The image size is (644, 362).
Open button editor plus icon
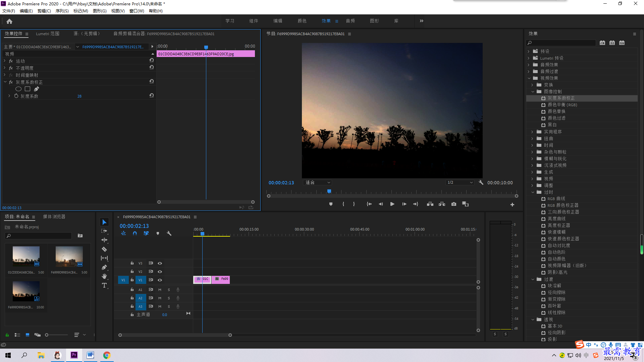click(512, 204)
